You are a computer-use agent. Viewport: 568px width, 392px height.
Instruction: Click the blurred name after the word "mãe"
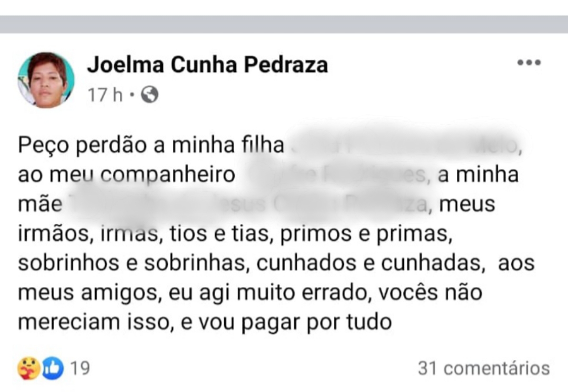[x=247, y=204]
